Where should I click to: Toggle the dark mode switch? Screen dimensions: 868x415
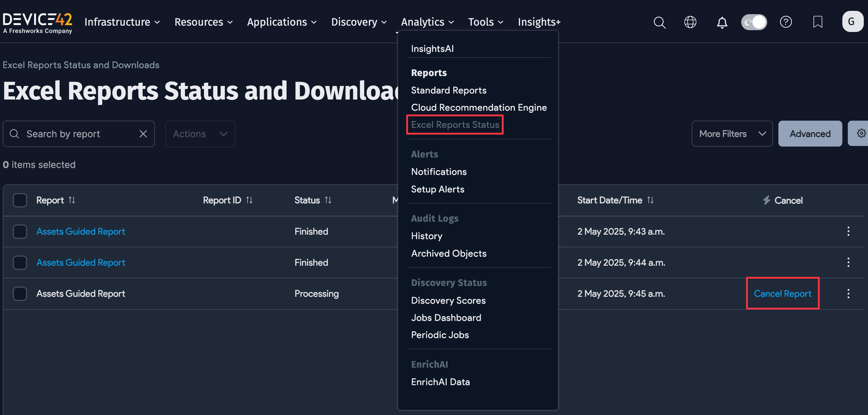(754, 22)
